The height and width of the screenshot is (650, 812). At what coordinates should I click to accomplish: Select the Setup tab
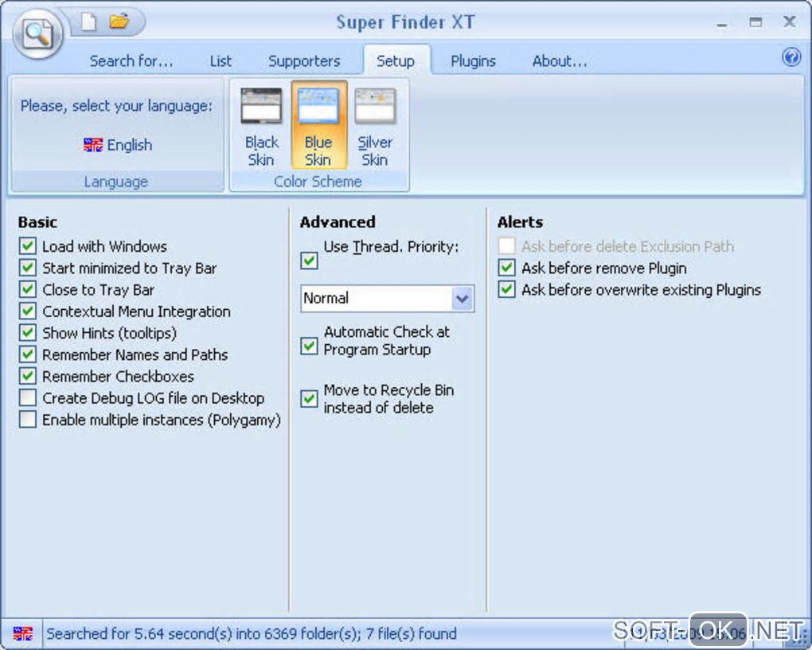click(396, 61)
